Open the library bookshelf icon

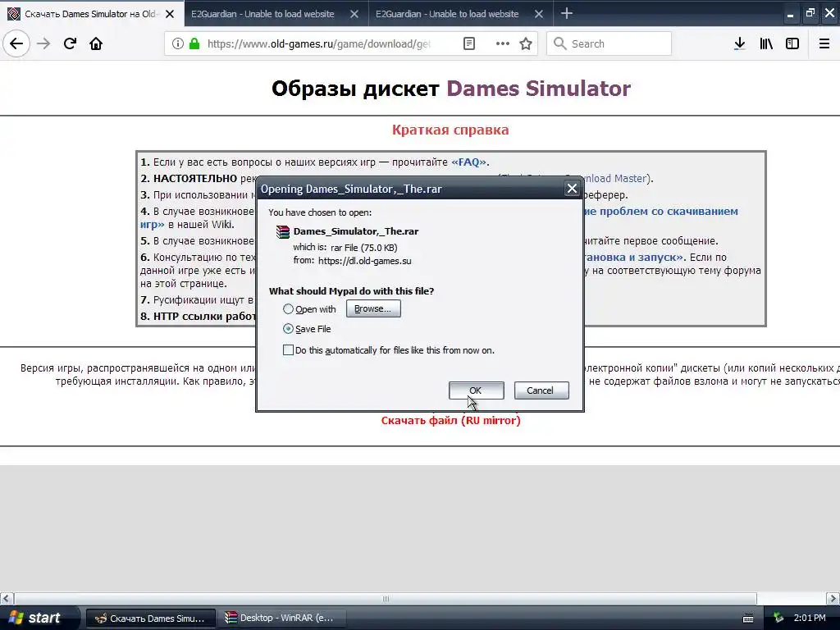(x=766, y=43)
